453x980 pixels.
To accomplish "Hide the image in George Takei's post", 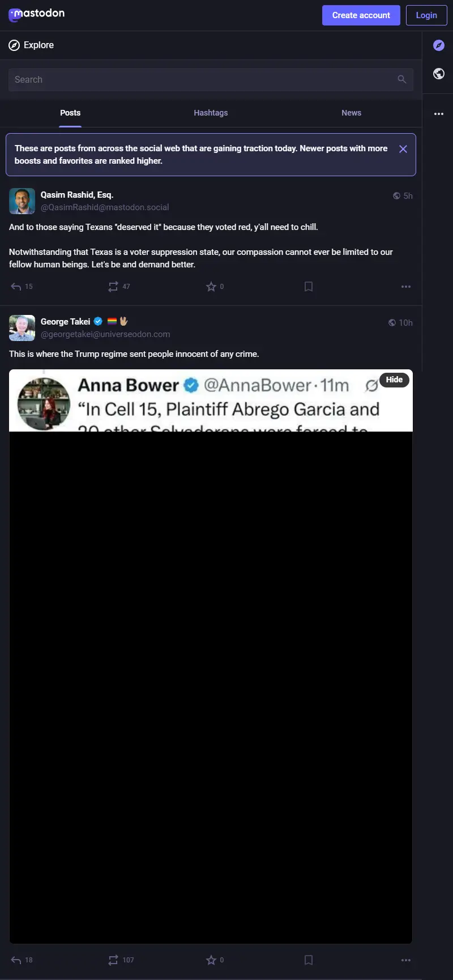I will [394, 380].
